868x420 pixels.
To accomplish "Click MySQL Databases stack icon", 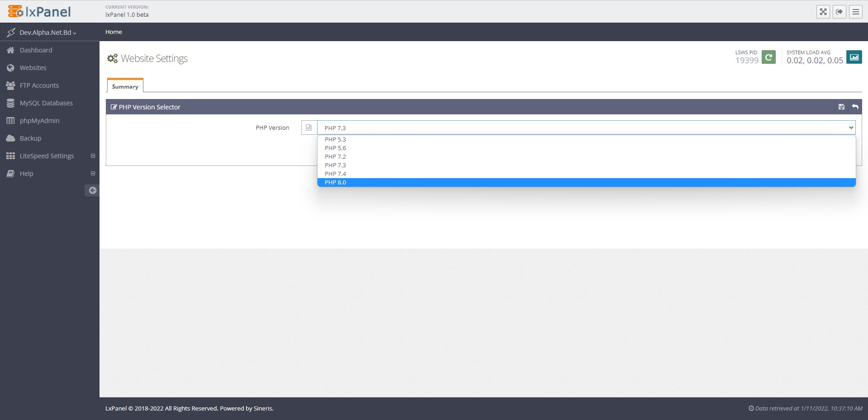I will pyautogui.click(x=10, y=103).
